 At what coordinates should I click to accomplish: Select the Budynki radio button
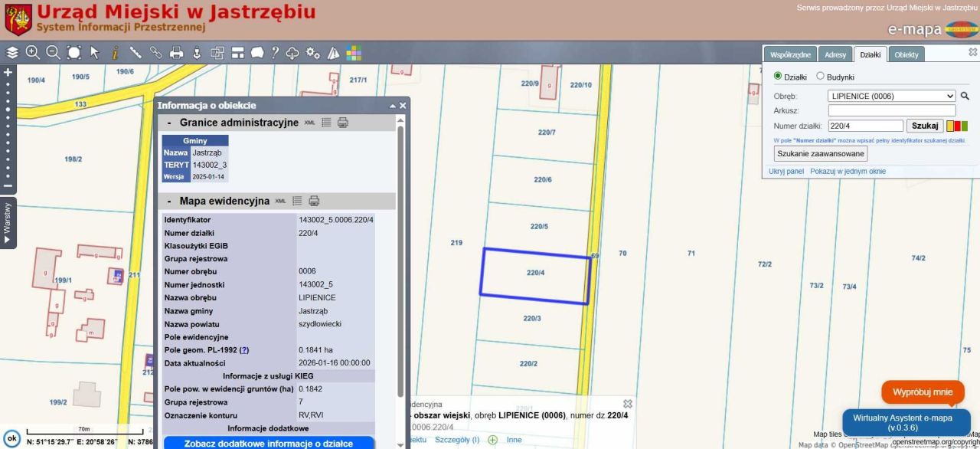point(820,77)
